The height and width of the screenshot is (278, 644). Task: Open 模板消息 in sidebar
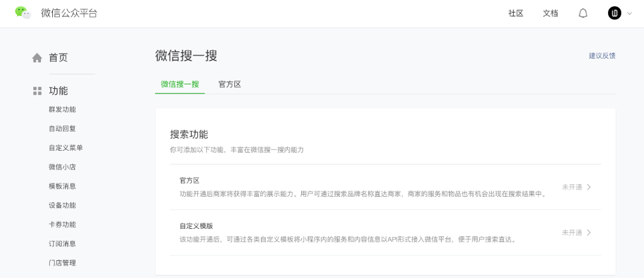(62, 186)
